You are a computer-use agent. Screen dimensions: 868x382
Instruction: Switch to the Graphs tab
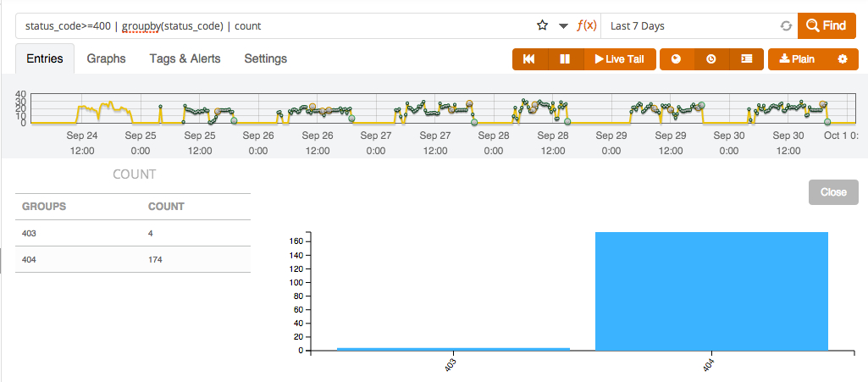(x=106, y=58)
